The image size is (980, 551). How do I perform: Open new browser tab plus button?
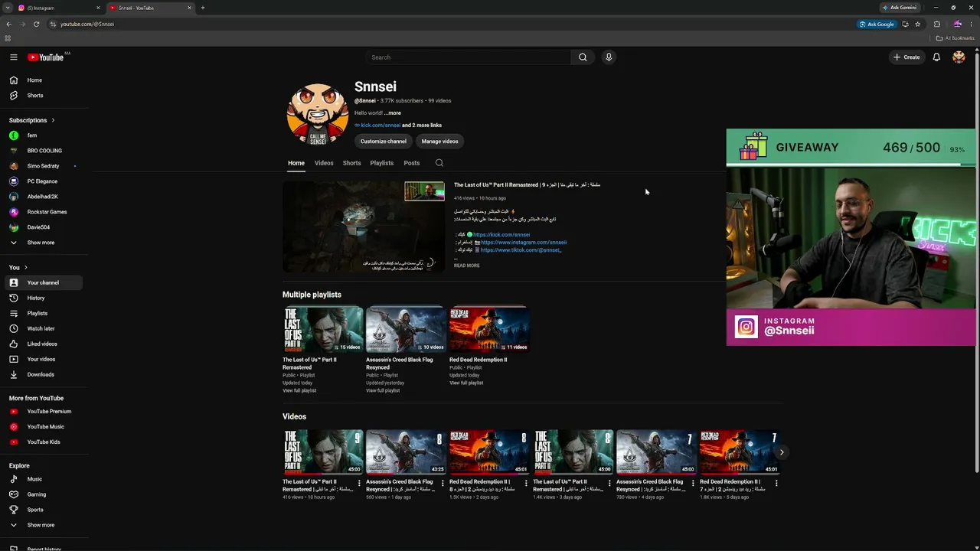point(203,8)
